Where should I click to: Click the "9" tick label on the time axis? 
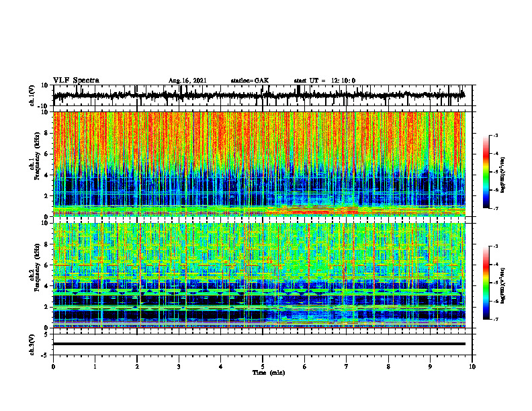pyautogui.click(x=430, y=367)
